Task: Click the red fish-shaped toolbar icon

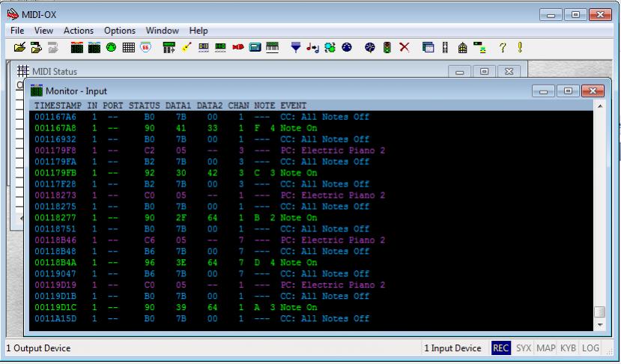Action: [x=237, y=47]
